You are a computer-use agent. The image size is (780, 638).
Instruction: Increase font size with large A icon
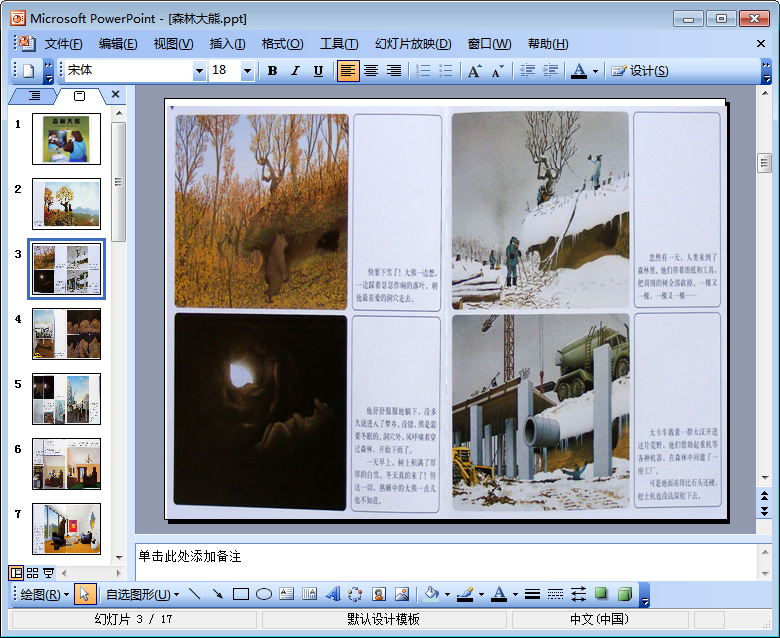(475, 71)
